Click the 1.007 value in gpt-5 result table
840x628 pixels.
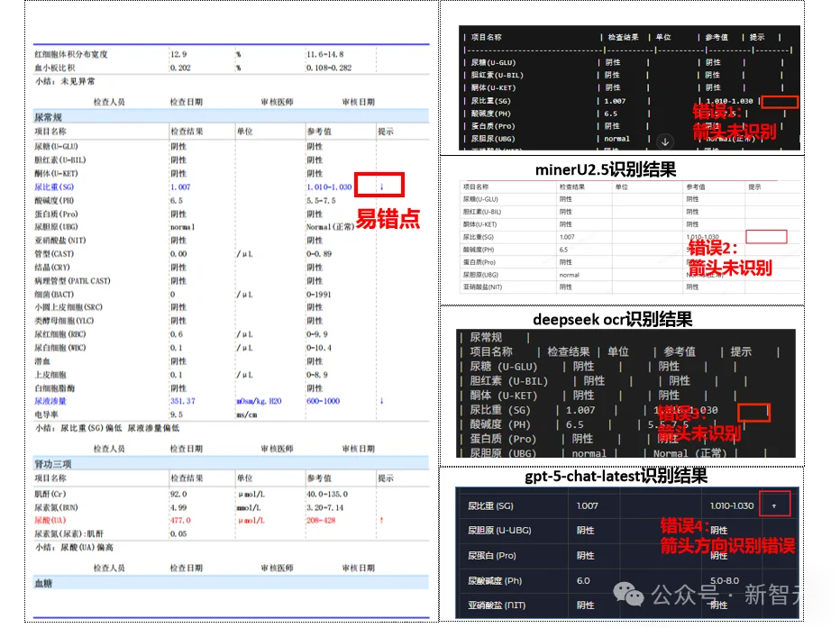[588, 506]
